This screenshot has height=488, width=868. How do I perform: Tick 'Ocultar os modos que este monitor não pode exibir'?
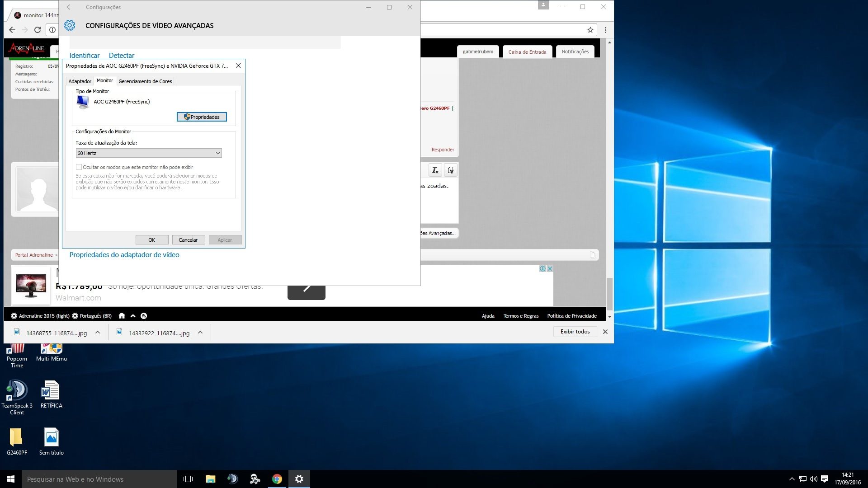click(x=79, y=167)
